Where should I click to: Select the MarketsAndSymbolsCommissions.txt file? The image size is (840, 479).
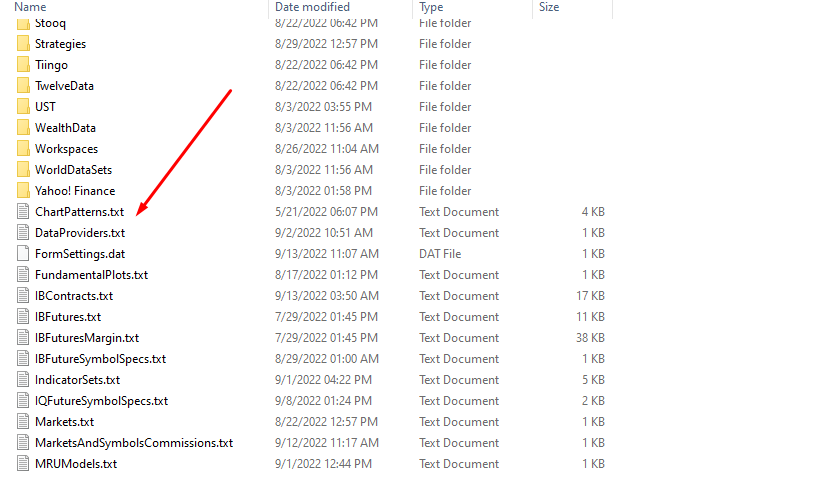(134, 443)
